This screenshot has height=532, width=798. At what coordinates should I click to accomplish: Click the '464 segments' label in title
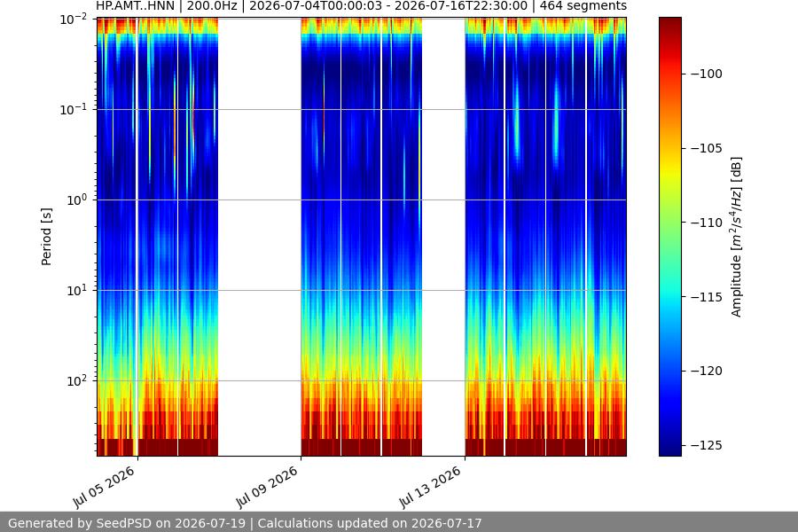pyautogui.click(x=583, y=6)
